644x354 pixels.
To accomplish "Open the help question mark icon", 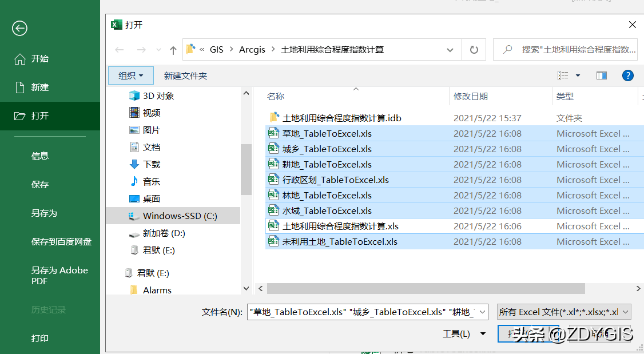I will pyautogui.click(x=627, y=75).
